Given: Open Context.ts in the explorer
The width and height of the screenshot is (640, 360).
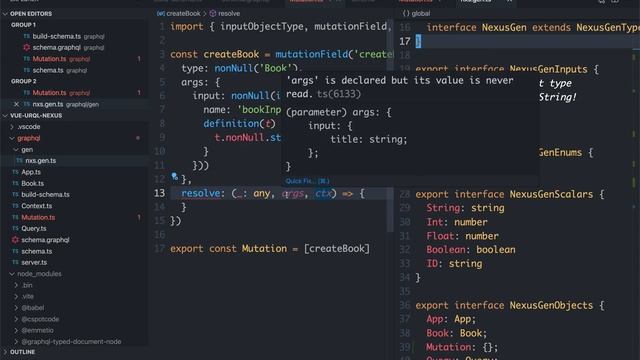Looking at the screenshot, I should click(37, 206).
